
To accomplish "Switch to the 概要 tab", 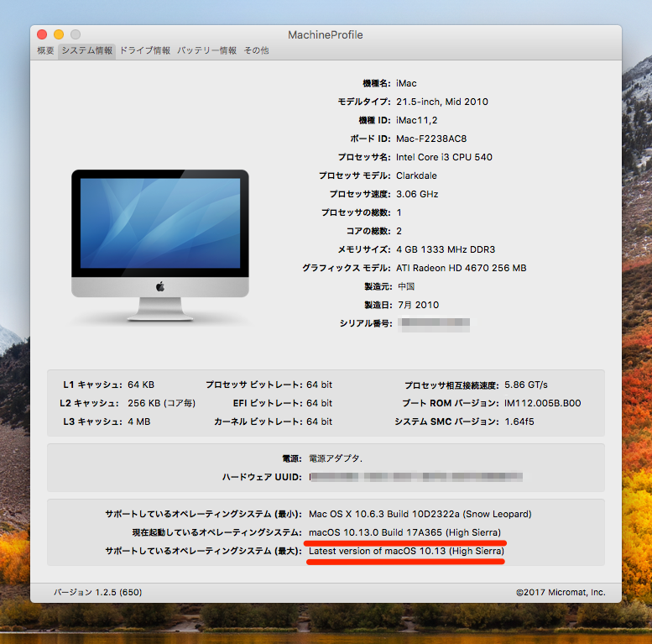I will click(45, 50).
